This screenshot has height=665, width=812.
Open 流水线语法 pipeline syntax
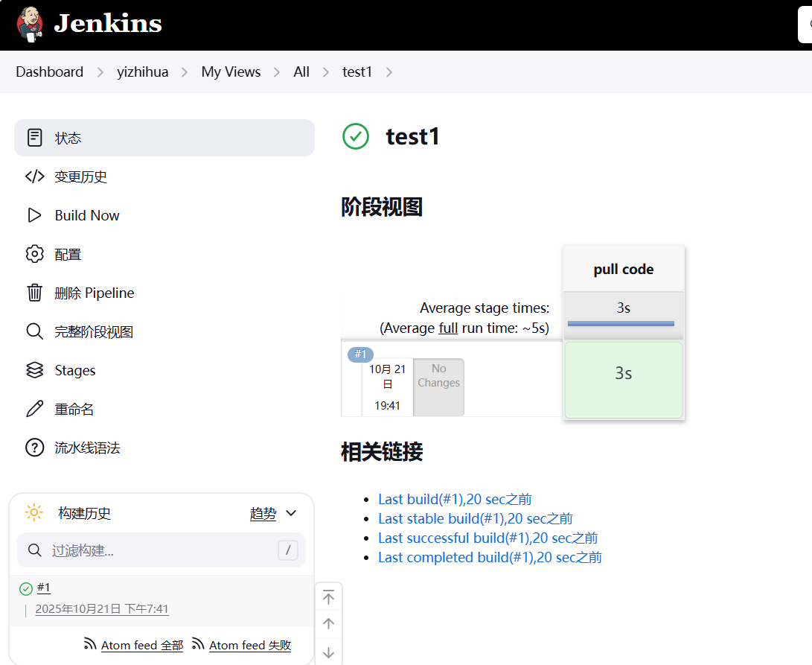87,448
